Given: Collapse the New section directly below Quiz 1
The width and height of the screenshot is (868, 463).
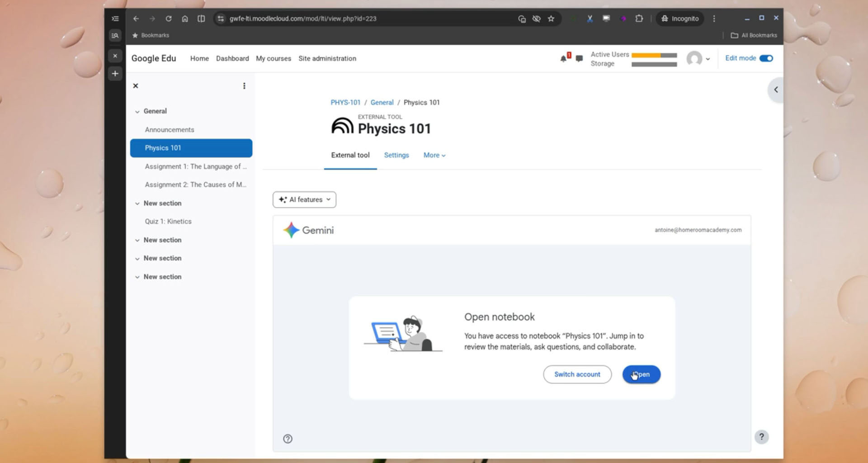Looking at the screenshot, I should (137, 240).
